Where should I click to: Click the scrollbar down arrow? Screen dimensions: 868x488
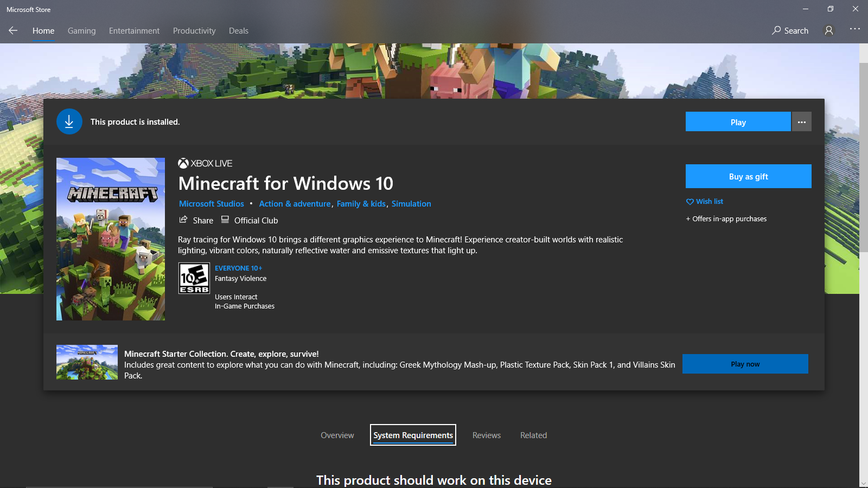[864, 483]
